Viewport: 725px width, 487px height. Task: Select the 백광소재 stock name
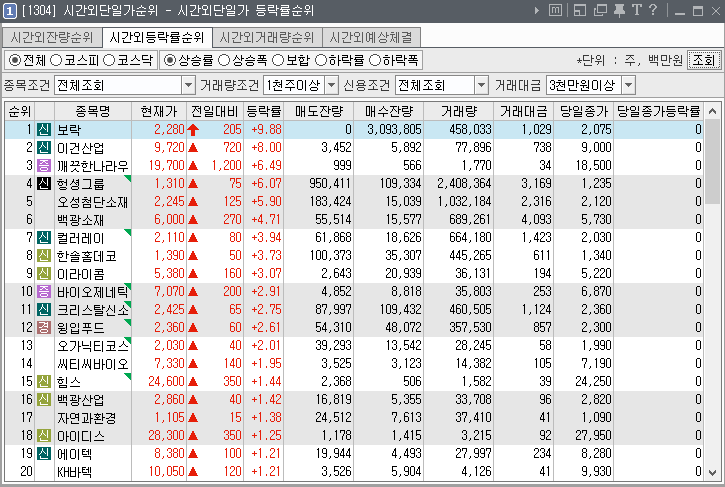tap(81, 220)
